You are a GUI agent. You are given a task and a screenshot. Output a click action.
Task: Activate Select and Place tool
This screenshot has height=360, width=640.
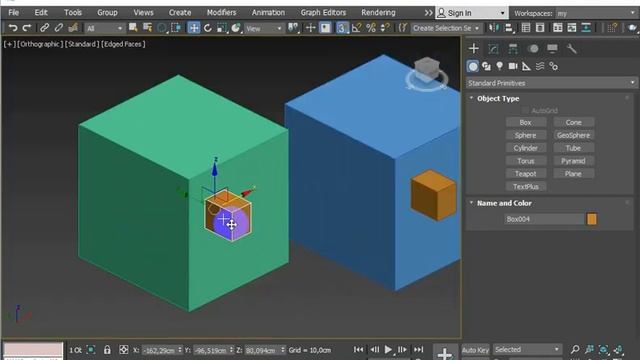[x=236, y=28]
